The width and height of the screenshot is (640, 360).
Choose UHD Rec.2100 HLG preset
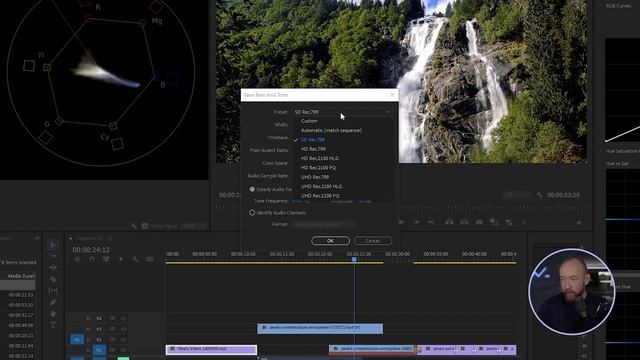click(x=322, y=187)
